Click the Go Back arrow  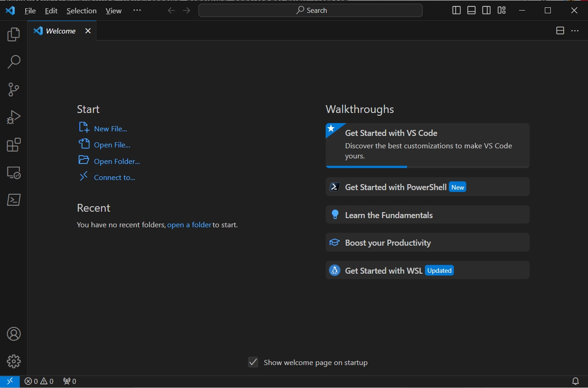[171, 10]
